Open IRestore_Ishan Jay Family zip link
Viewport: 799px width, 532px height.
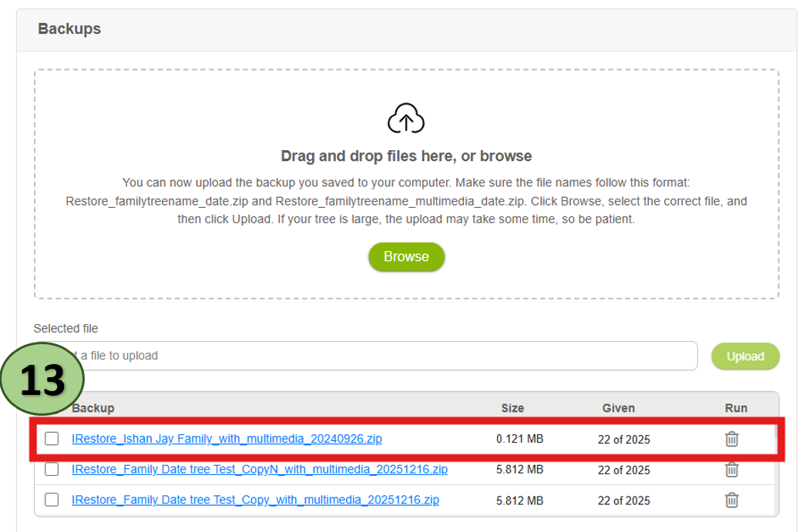click(x=227, y=439)
